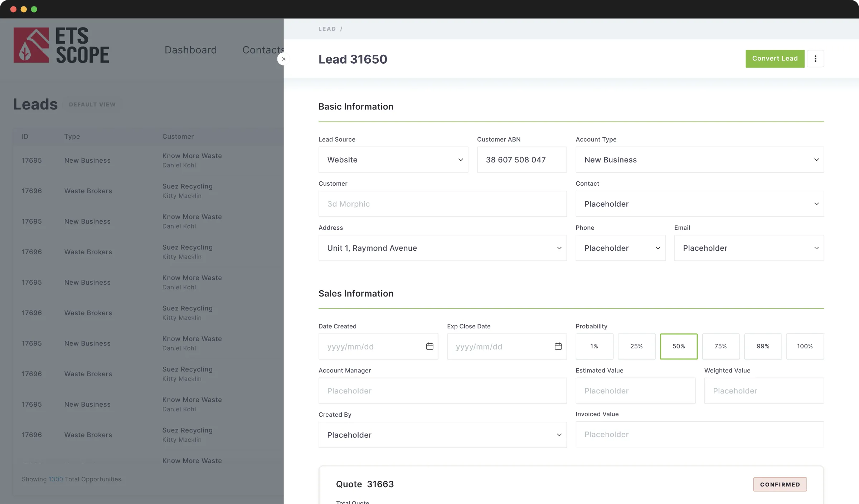Expand the Address dropdown

point(442,248)
